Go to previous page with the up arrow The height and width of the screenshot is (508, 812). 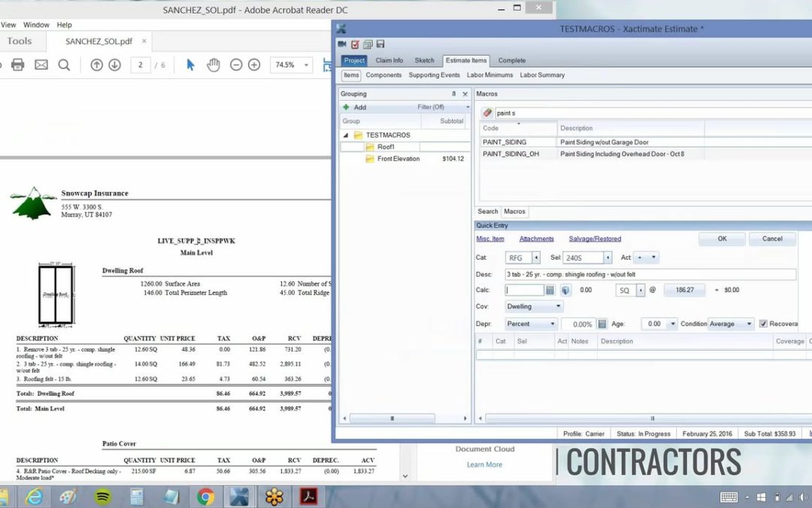tap(96, 65)
